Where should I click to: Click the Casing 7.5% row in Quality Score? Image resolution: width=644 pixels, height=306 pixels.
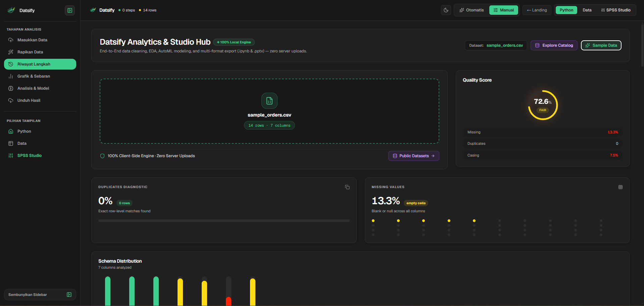click(543, 155)
